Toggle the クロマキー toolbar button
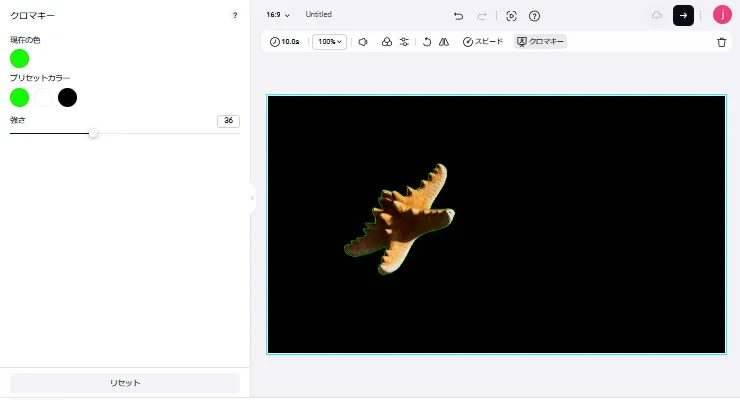740x400 pixels. click(540, 42)
